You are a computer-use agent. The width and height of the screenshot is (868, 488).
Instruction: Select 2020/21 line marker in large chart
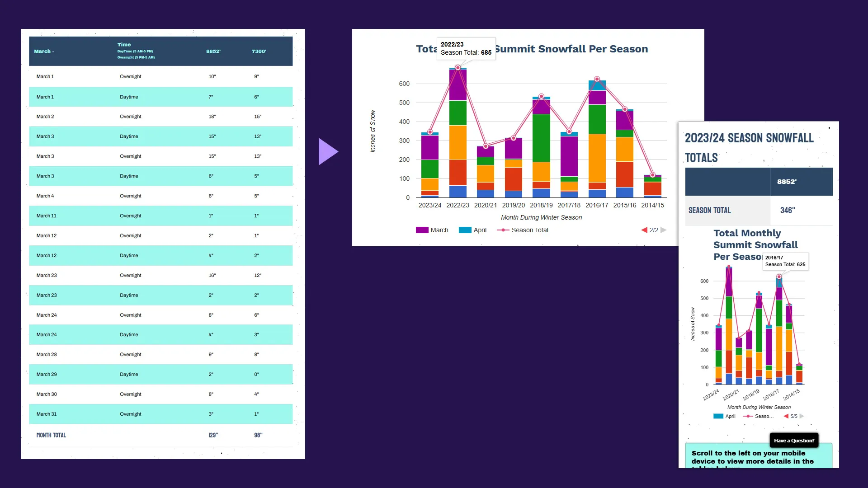(486, 146)
